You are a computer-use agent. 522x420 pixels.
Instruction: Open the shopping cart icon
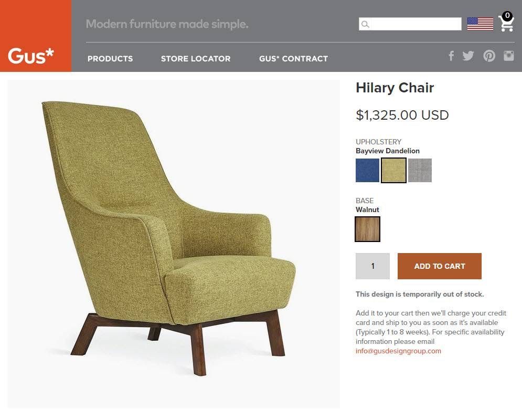[506, 22]
